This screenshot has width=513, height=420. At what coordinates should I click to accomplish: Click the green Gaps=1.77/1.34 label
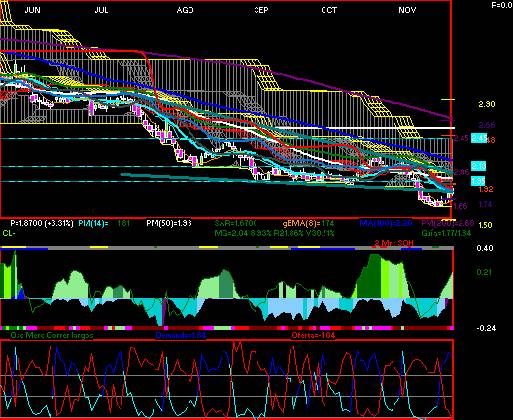446,233
